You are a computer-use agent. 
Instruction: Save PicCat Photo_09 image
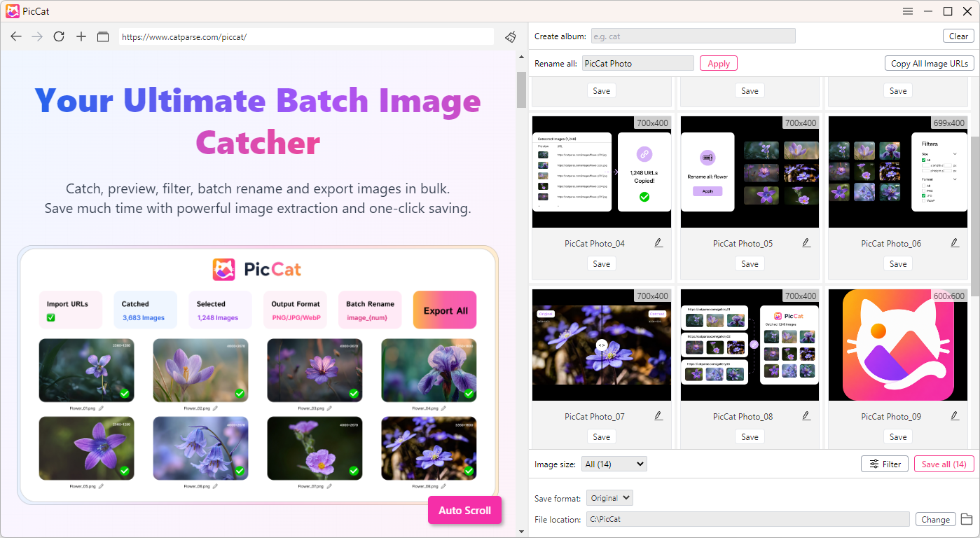point(898,437)
